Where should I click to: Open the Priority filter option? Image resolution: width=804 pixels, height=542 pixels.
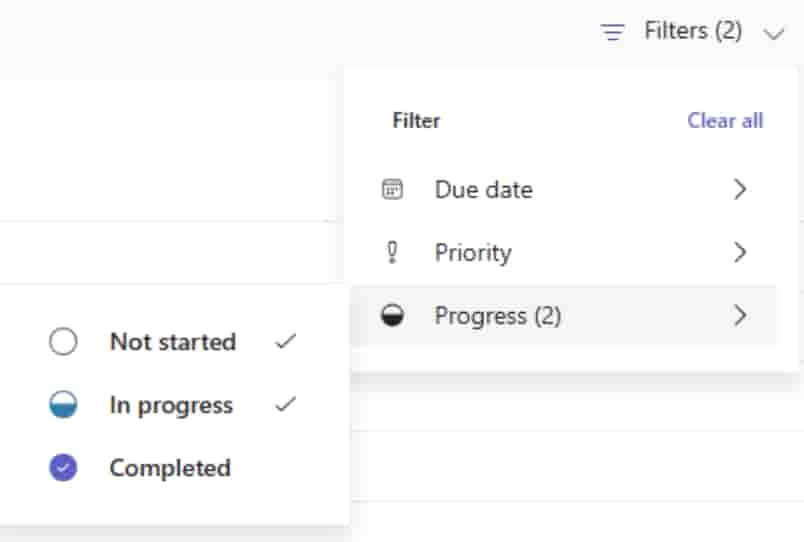pos(473,253)
